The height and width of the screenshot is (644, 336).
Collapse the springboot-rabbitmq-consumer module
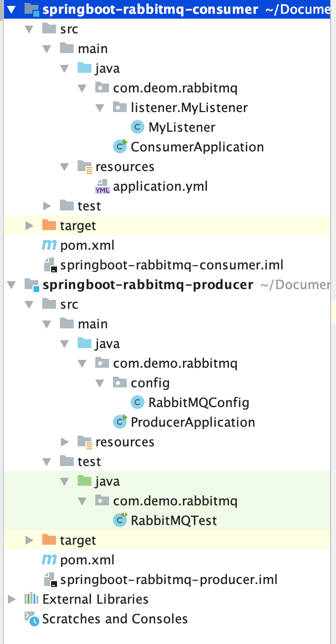point(11,9)
